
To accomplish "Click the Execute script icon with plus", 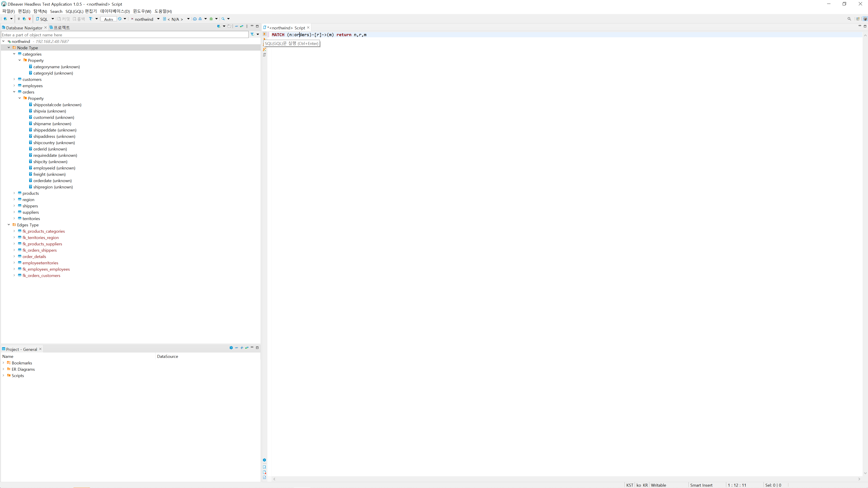I will click(x=264, y=49).
